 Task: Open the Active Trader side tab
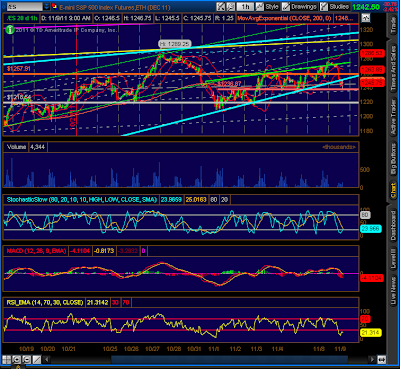(393, 117)
